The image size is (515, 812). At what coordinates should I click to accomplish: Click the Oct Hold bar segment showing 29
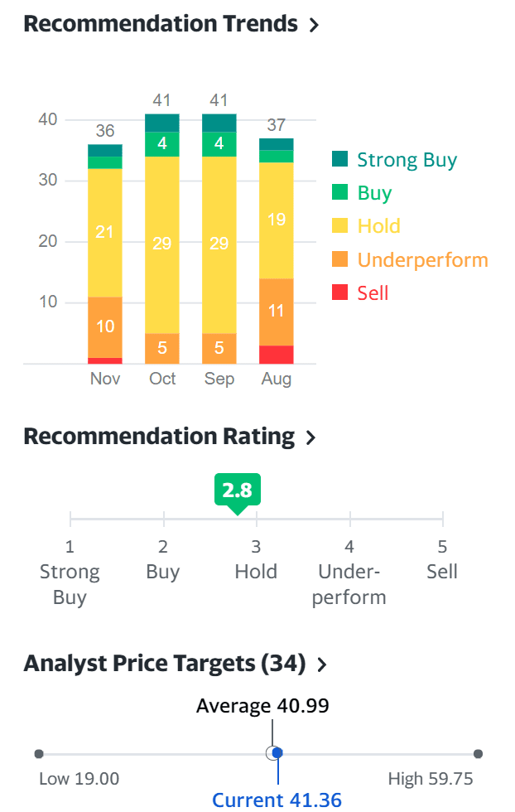click(x=162, y=244)
